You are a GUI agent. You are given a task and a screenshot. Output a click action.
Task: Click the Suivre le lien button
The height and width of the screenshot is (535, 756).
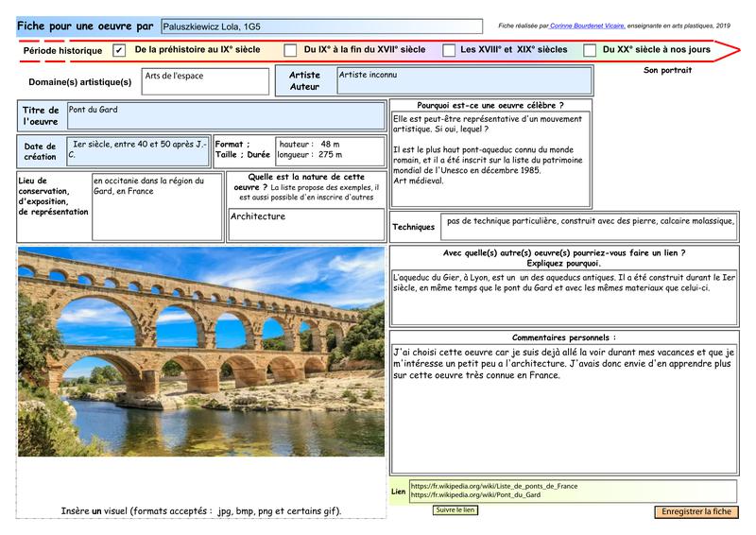455,509
